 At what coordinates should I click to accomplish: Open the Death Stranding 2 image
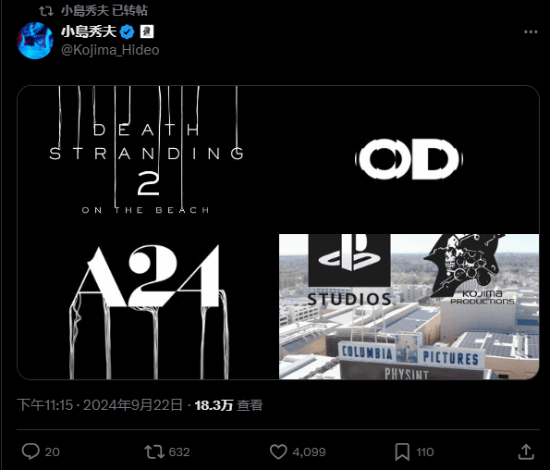[x=147, y=159]
